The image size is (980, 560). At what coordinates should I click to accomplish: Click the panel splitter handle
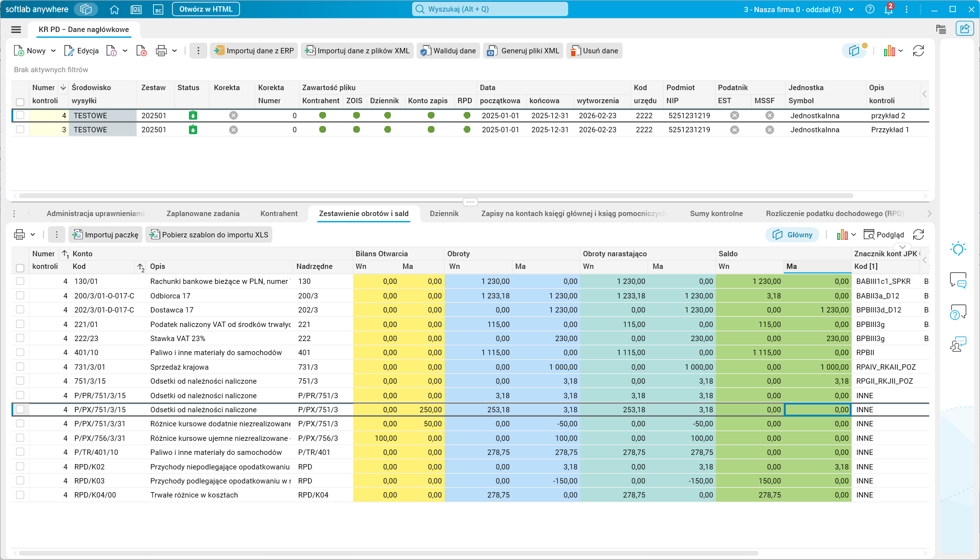(x=470, y=202)
